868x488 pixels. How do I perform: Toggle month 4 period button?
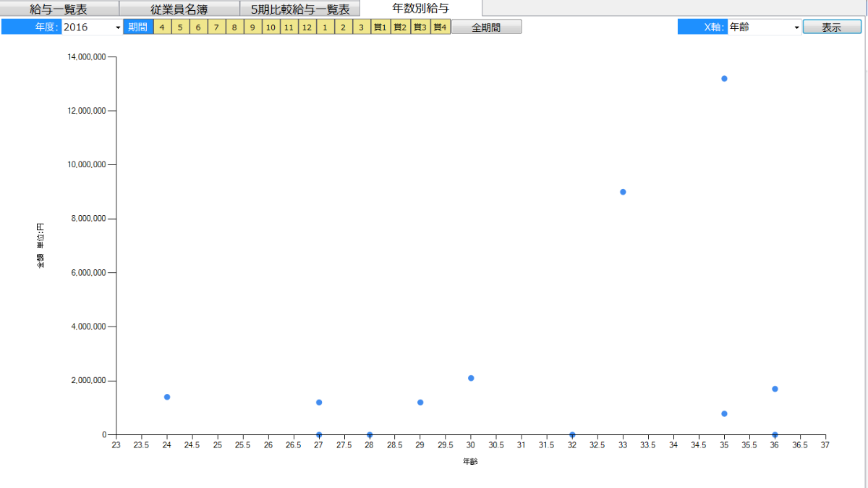pos(162,28)
